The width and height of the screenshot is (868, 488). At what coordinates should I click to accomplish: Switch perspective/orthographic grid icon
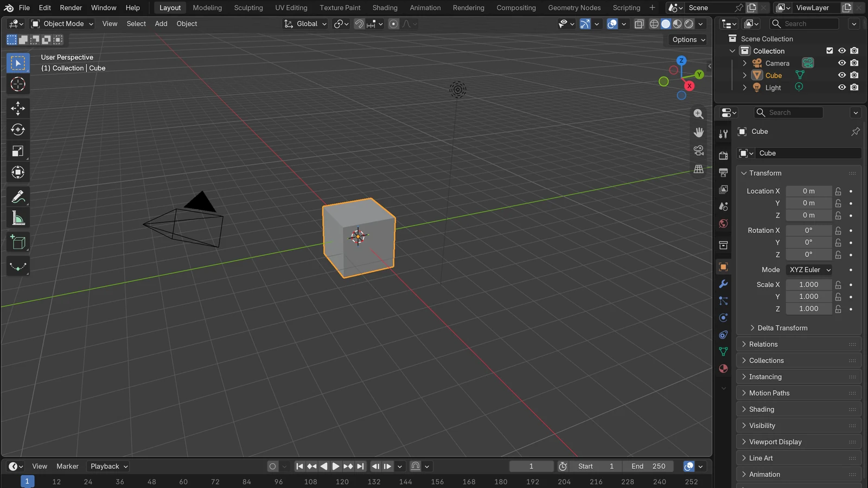(699, 169)
